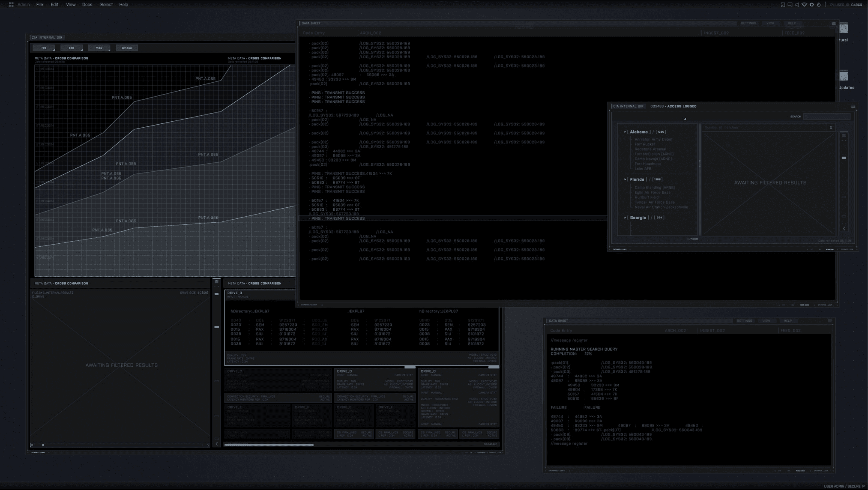
Task: Select the DRIVE_C card in cross comparison
Action: tap(278, 379)
